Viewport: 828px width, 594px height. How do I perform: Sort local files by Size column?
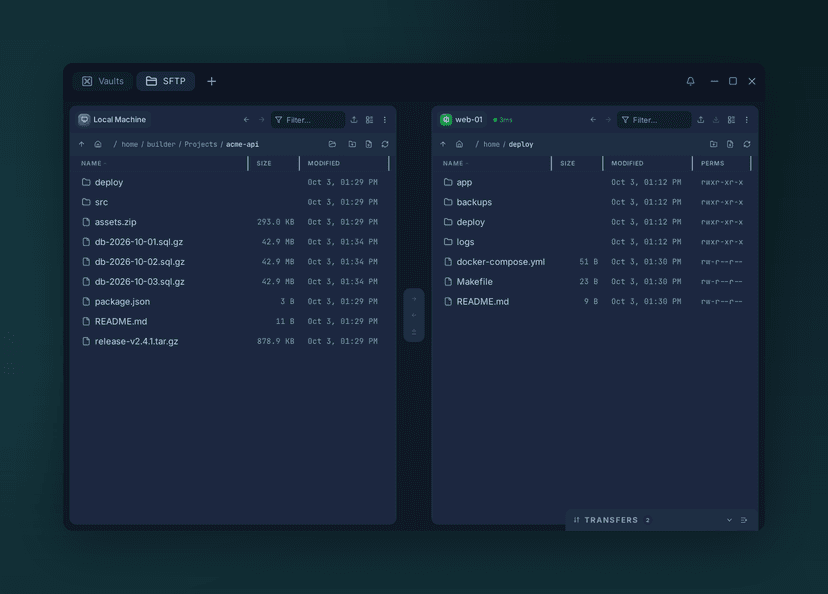click(x=264, y=164)
